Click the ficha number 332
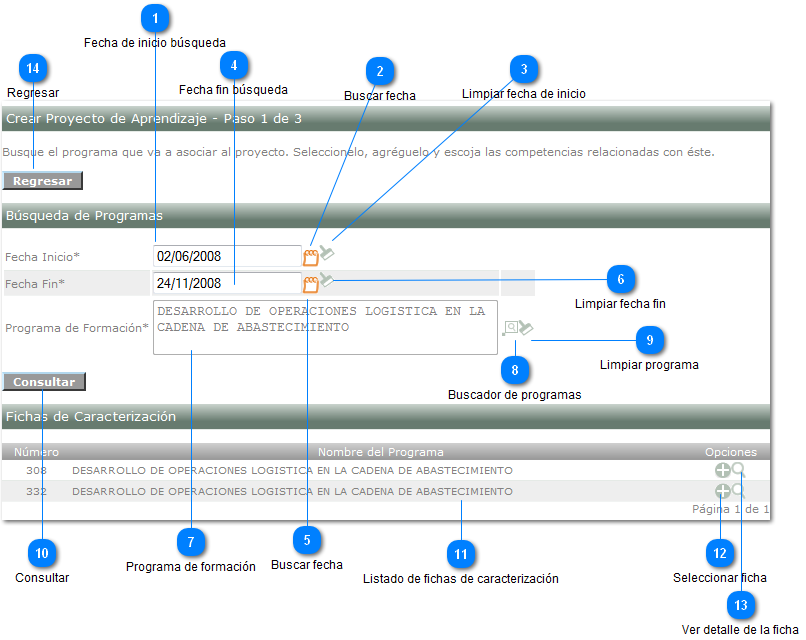This screenshot has width=806, height=640. (x=36, y=491)
